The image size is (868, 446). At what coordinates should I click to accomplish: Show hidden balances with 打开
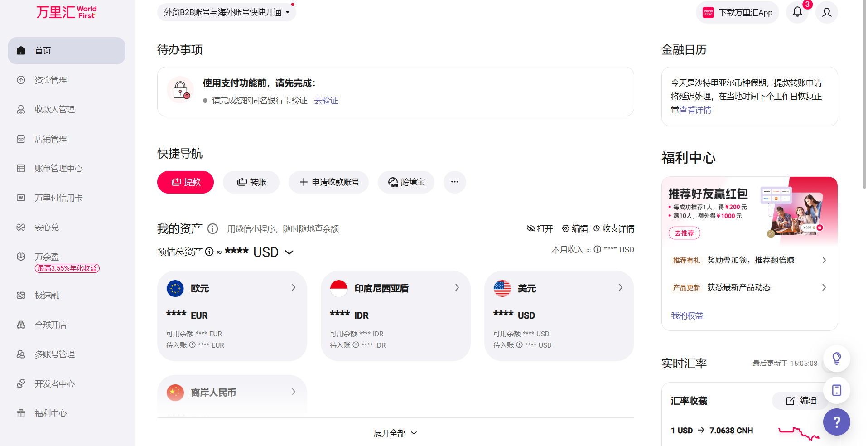tap(540, 228)
